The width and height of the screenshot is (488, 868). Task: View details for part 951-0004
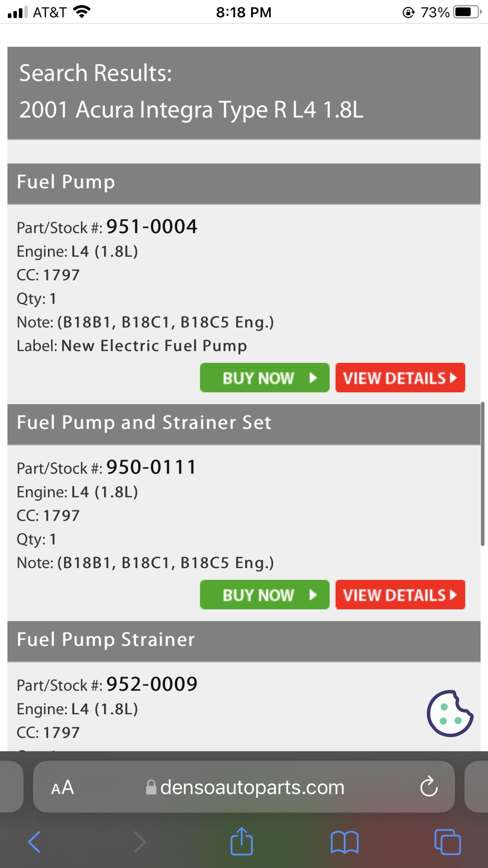point(400,378)
